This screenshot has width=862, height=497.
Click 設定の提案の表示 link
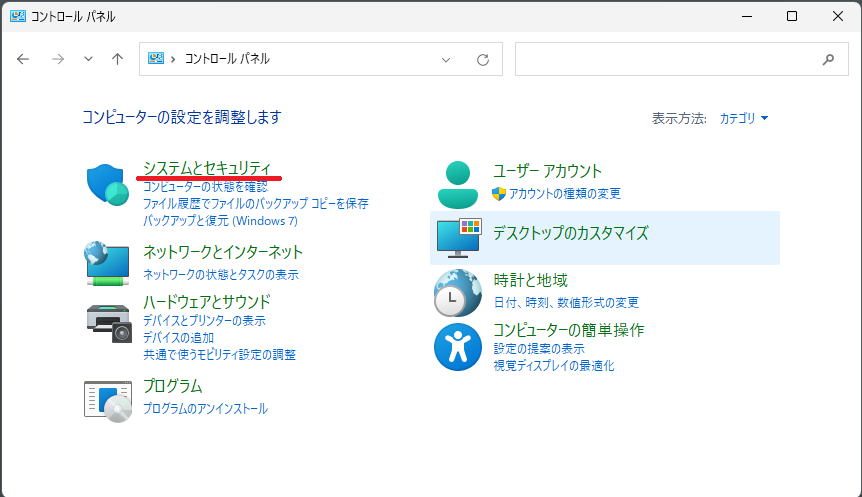tap(539, 349)
